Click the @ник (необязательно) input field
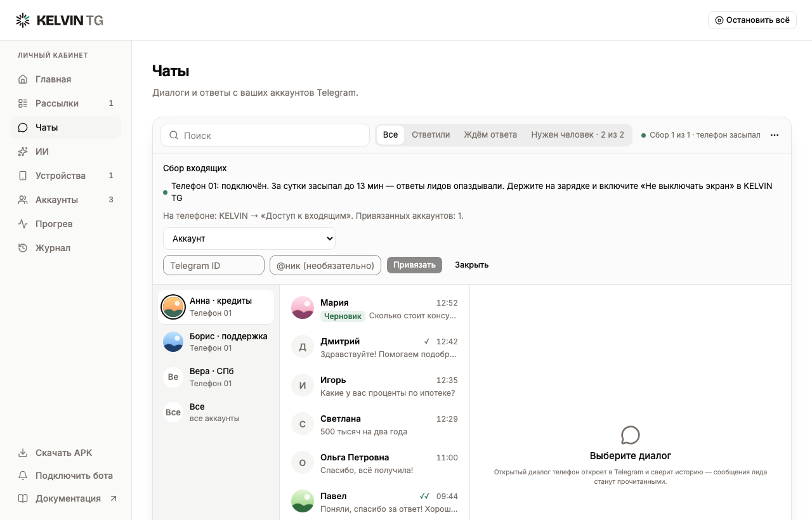812x520 pixels. click(325, 265)
